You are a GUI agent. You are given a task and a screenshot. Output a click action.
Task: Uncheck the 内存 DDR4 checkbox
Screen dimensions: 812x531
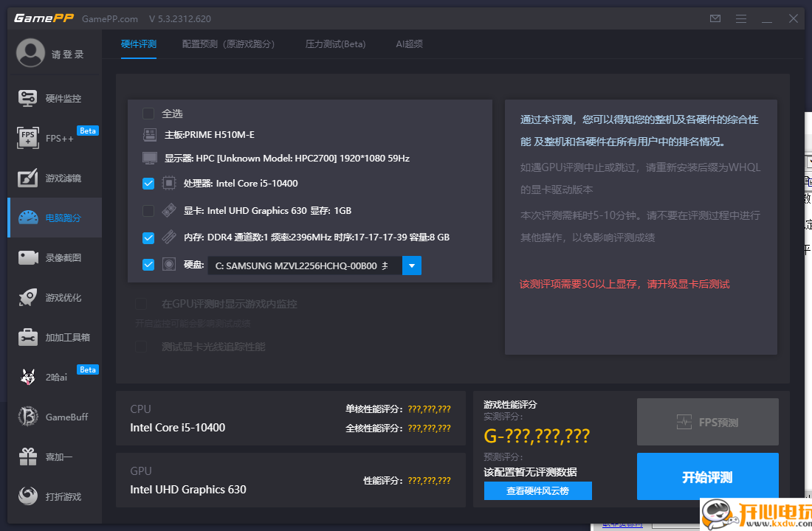click(148, 237)
